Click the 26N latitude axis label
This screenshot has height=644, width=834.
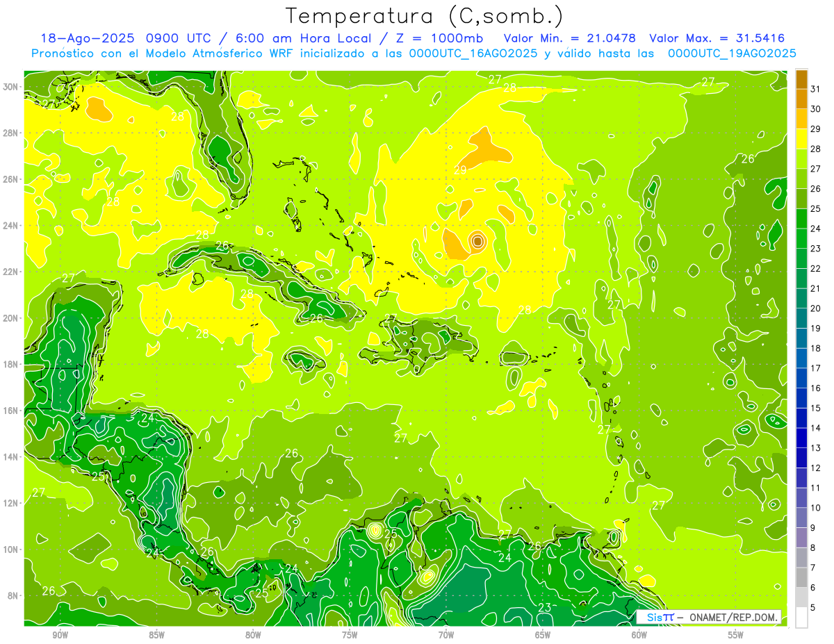click(x=12, y=179)
